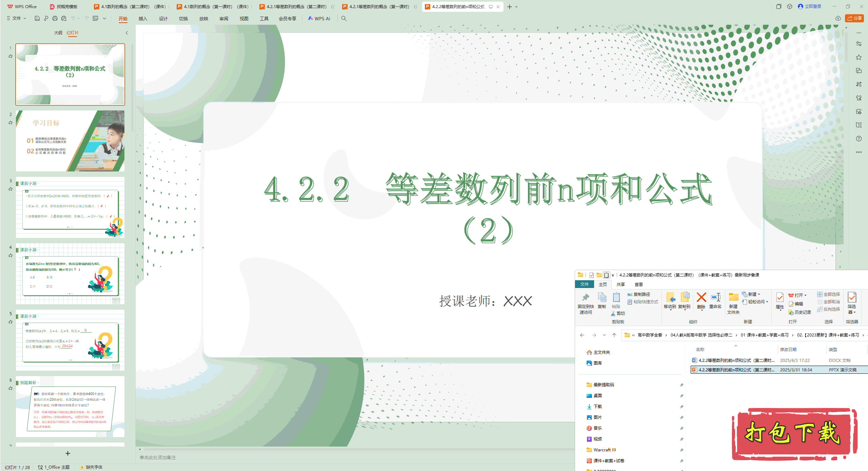Click the notes field 单击此处添加备注
Screen dimensions: 868x471
coord(158,457)
